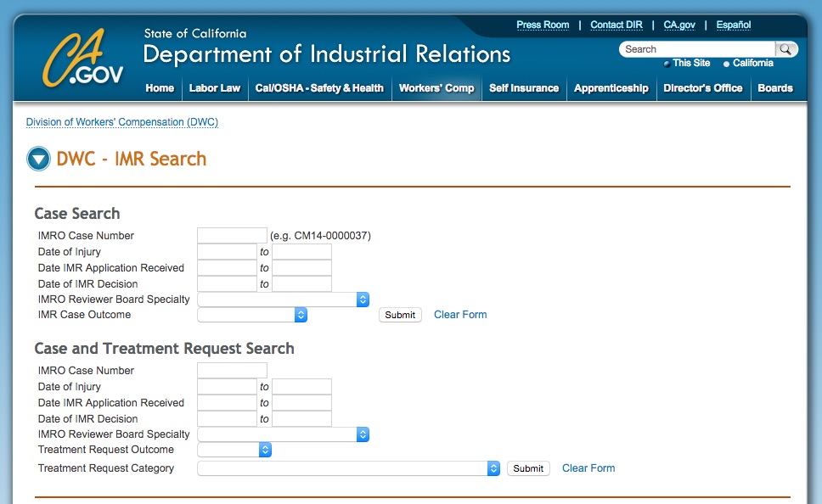Focus Case Search IMR Decision start date
Viewport: 822px width, 504px height.
(227, 284)
